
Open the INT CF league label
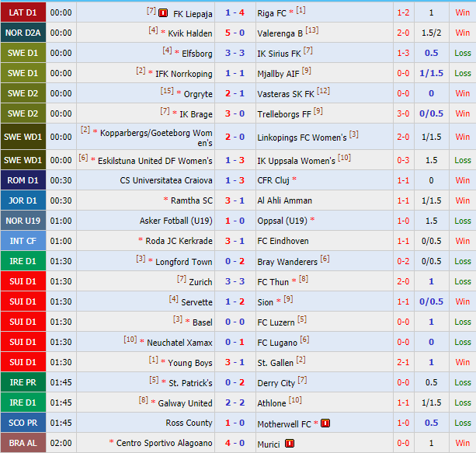tap(23, 241)
